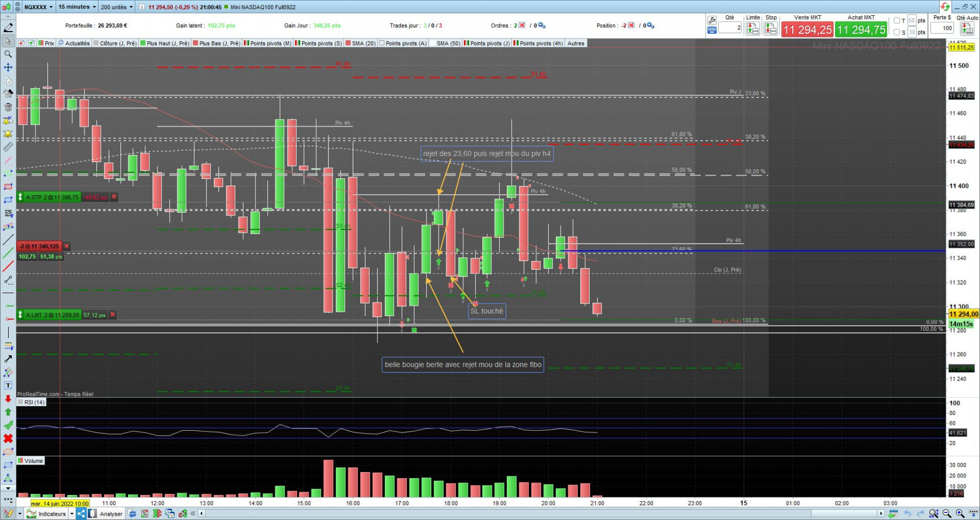
Task: Click the Stop order icon
Action: click(771, 29)
